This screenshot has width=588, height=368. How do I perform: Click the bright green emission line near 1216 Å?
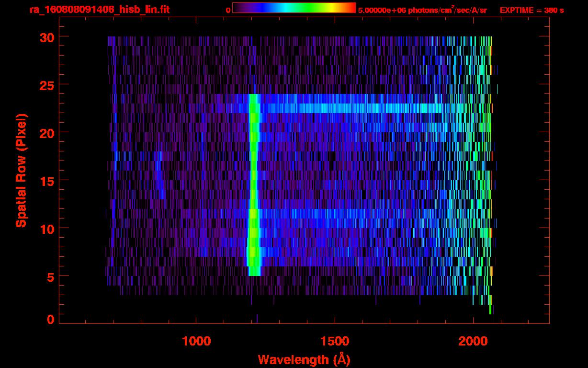click(254, 184)
